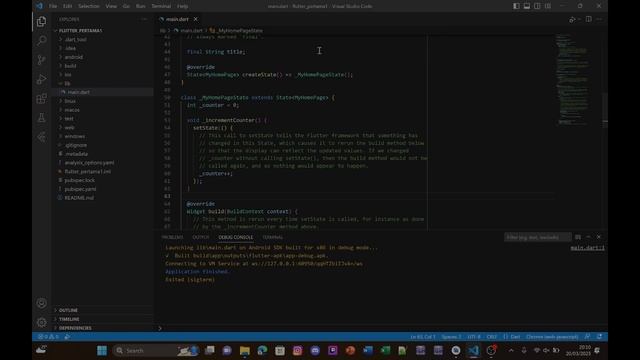Open analysis_options.yaml file
The height and width of the screenshot is (360, 640).
89,162
